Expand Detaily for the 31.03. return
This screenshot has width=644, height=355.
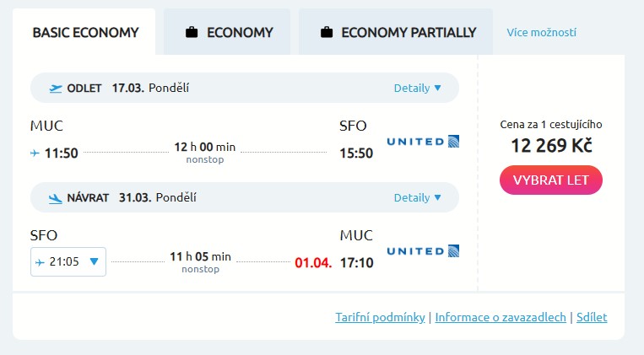click(x=417, y=198)
